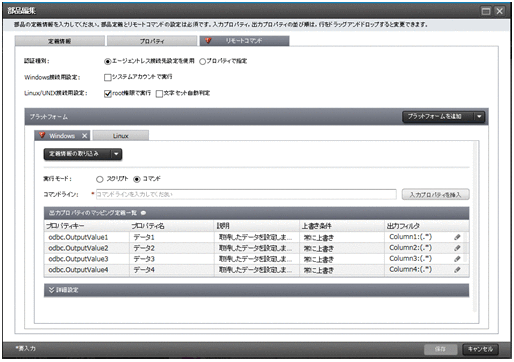Close the Windows platform tab with X
The image size is (514, 362).
tap(85, 136)
